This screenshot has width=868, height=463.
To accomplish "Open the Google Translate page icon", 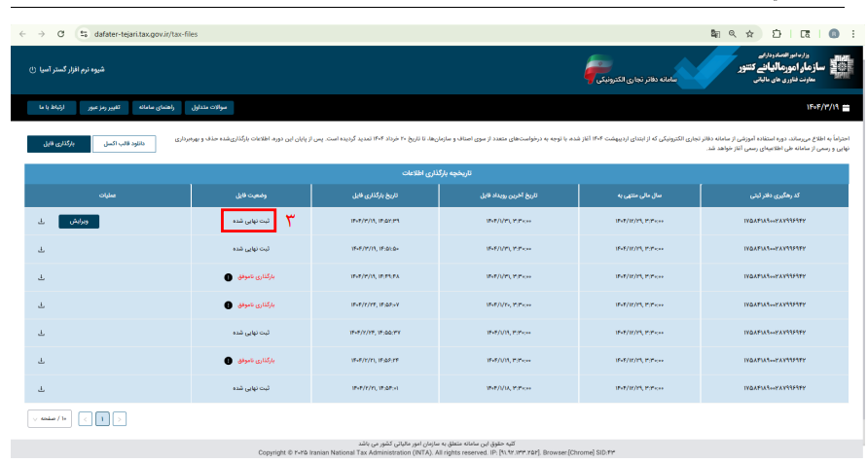I will coord(715,34).
